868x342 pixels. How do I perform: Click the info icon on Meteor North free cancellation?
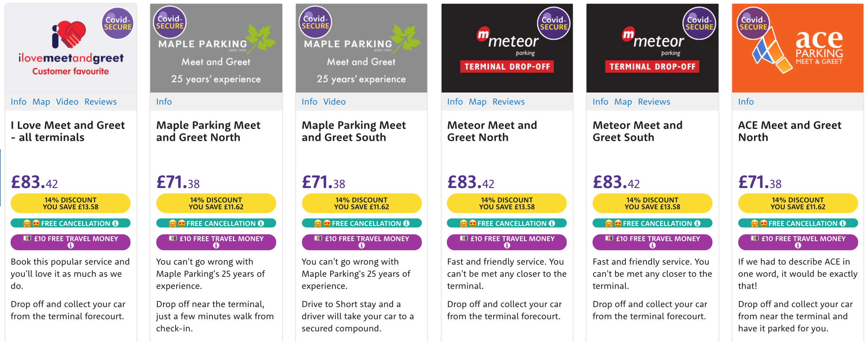pos(552,223)
